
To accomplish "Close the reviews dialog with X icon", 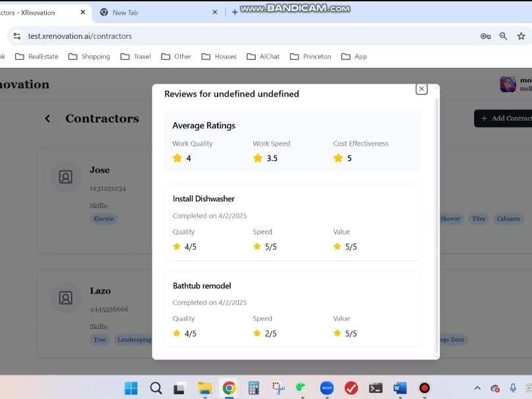I will click(x=422, y=89).
